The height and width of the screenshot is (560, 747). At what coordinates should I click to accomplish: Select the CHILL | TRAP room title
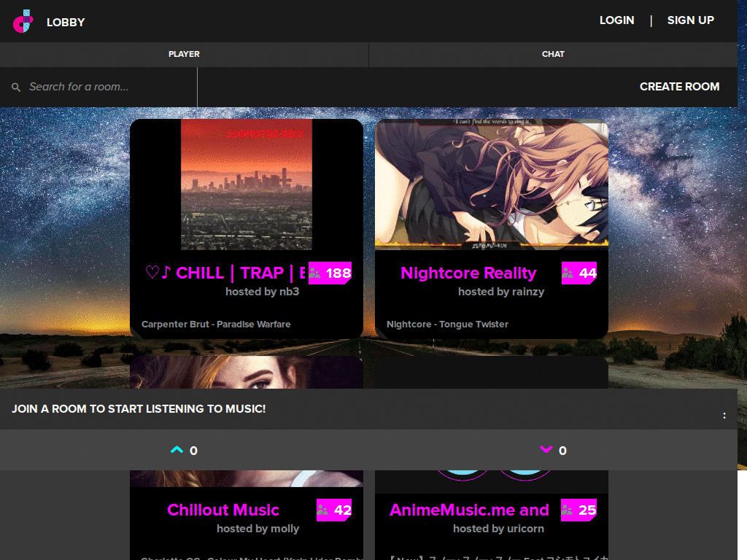tap(225, 273)
